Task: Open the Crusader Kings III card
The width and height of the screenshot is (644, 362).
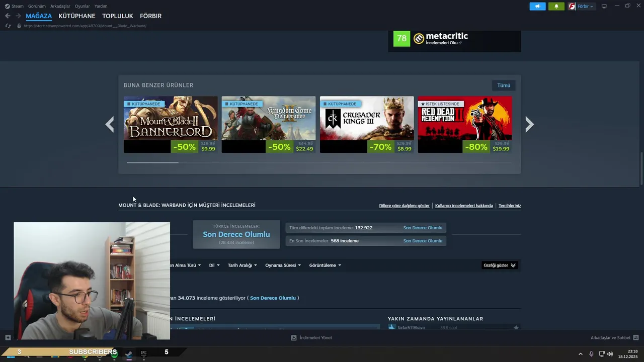Action: coord(367,125)
